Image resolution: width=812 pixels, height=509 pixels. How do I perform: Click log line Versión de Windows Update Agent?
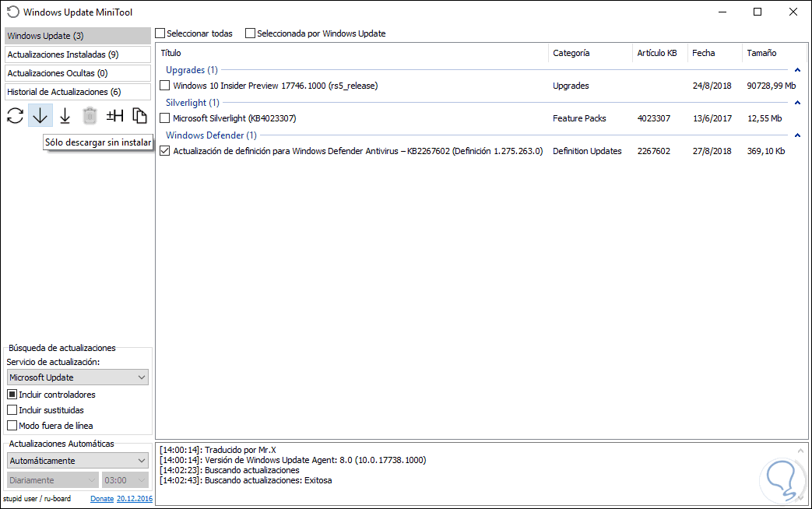coord(293,460)
